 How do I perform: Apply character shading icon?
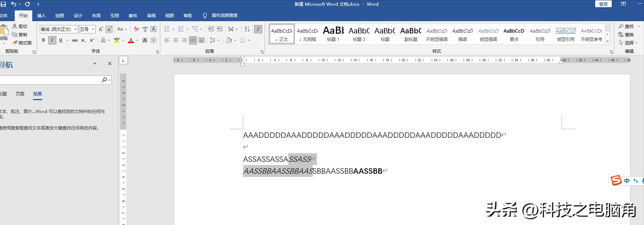[x=145, y=40]
